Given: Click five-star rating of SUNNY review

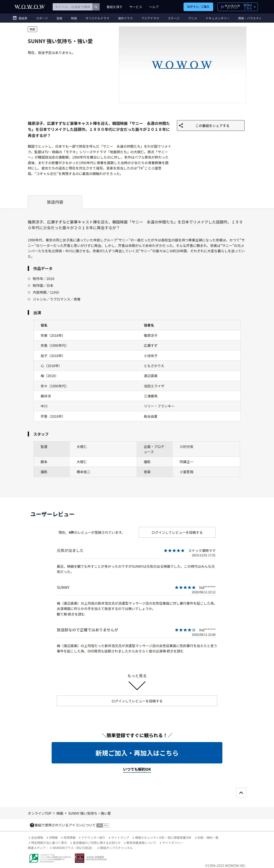Looking at the screenshot, I should click(x=185, y=588).
